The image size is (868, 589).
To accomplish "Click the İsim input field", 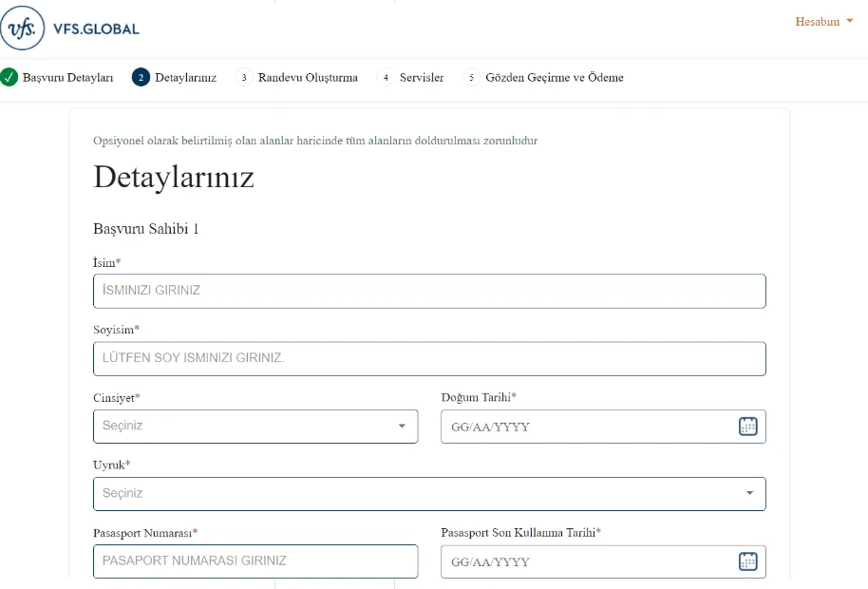I will pos(429,292).
